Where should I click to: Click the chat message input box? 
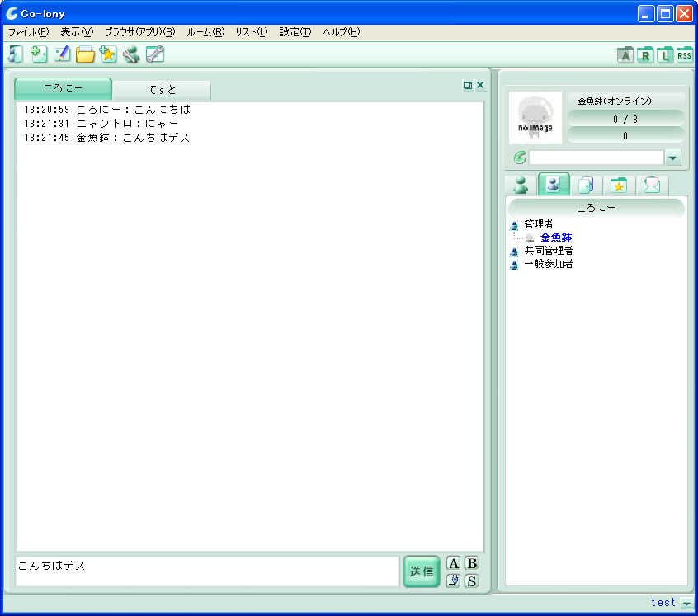[x=207, y=571]
